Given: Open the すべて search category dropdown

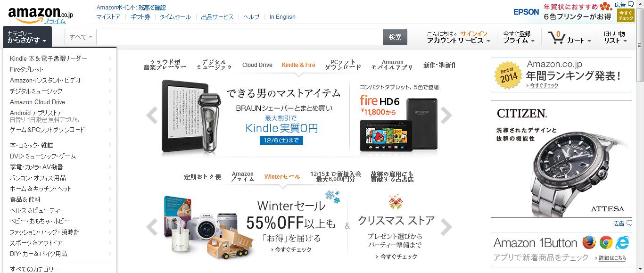Looking at the screenshot, I should click(x=81, y=37).
